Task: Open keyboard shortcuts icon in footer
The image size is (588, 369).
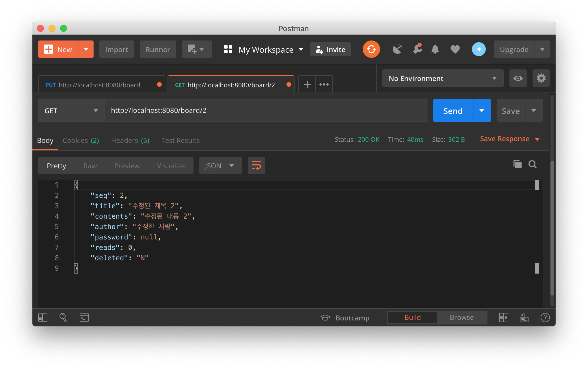Action: pos(524,318)
